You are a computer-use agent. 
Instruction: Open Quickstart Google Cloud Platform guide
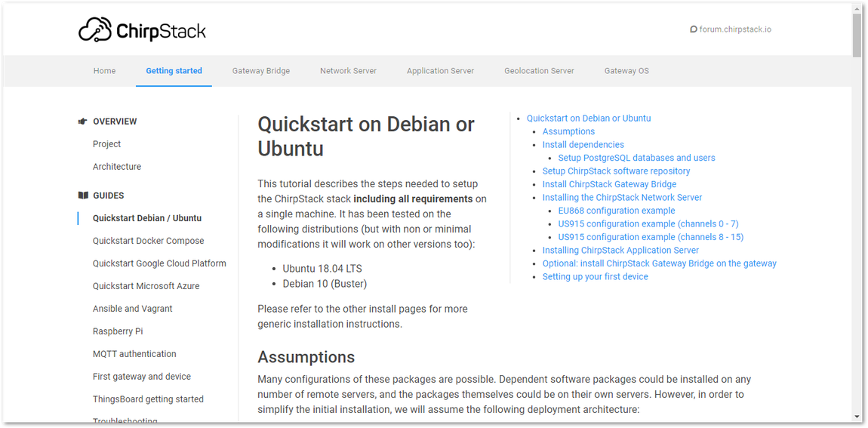click(159, 263)
